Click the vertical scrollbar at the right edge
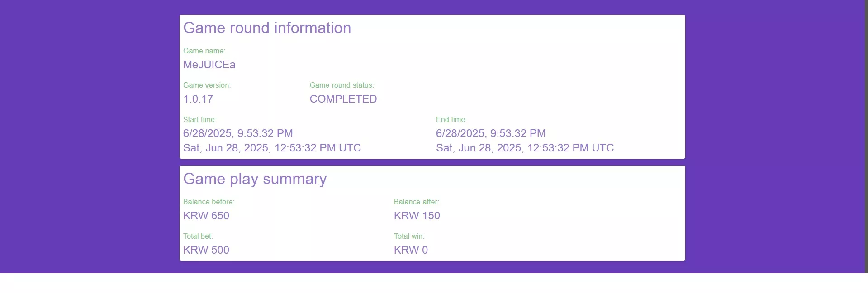Screen dimensions: 868x293 coord(866,136)
